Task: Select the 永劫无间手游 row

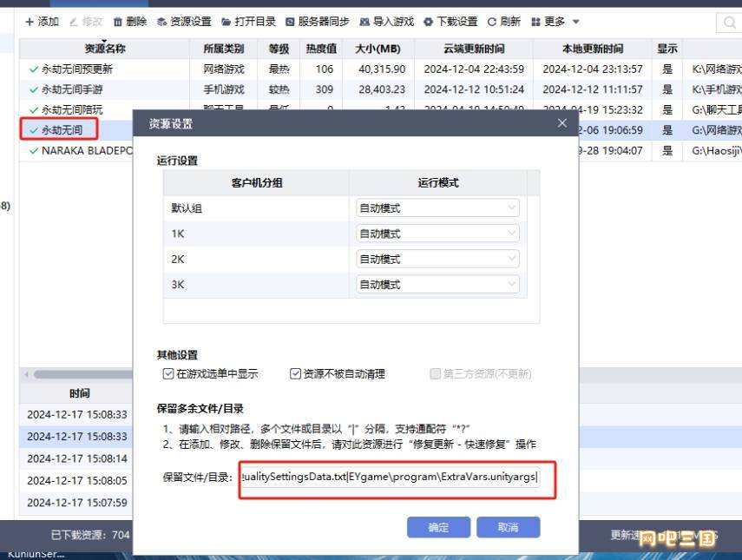Action: point(380,89)
